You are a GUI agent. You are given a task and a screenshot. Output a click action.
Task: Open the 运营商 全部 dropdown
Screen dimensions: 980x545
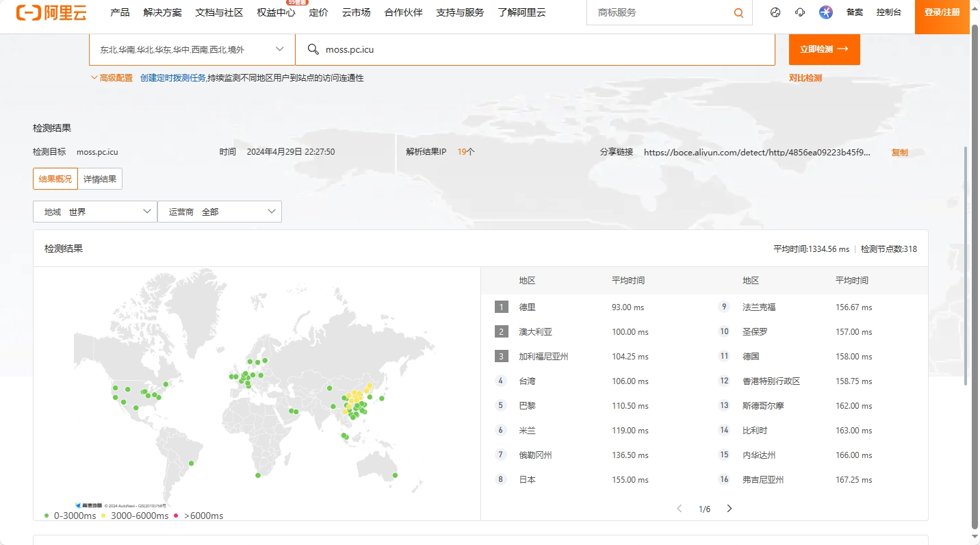click(x=220, y=212)
